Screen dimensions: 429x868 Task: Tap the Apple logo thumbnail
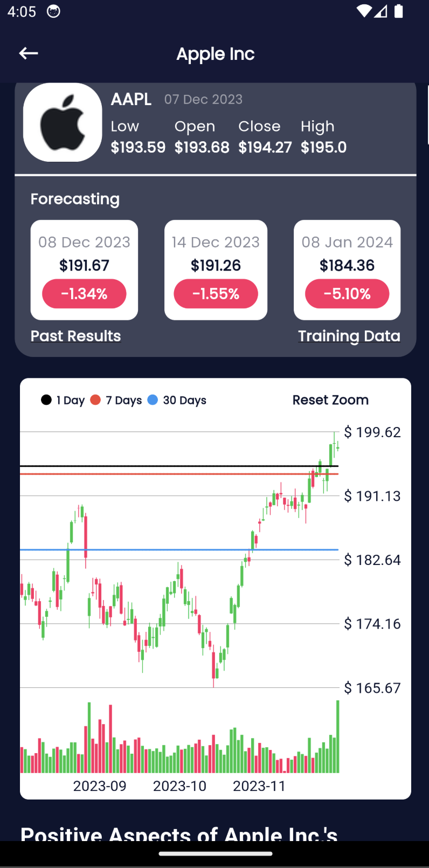63,122
